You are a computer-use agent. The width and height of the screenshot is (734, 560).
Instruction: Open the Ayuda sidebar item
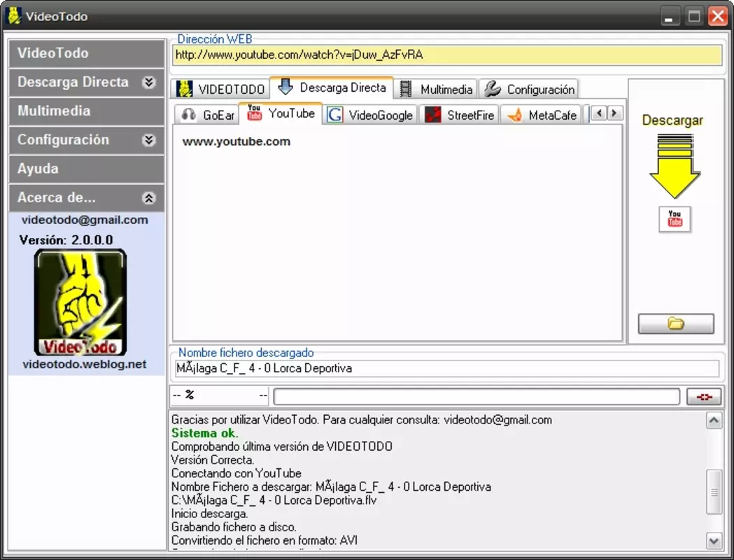[87, 169]
